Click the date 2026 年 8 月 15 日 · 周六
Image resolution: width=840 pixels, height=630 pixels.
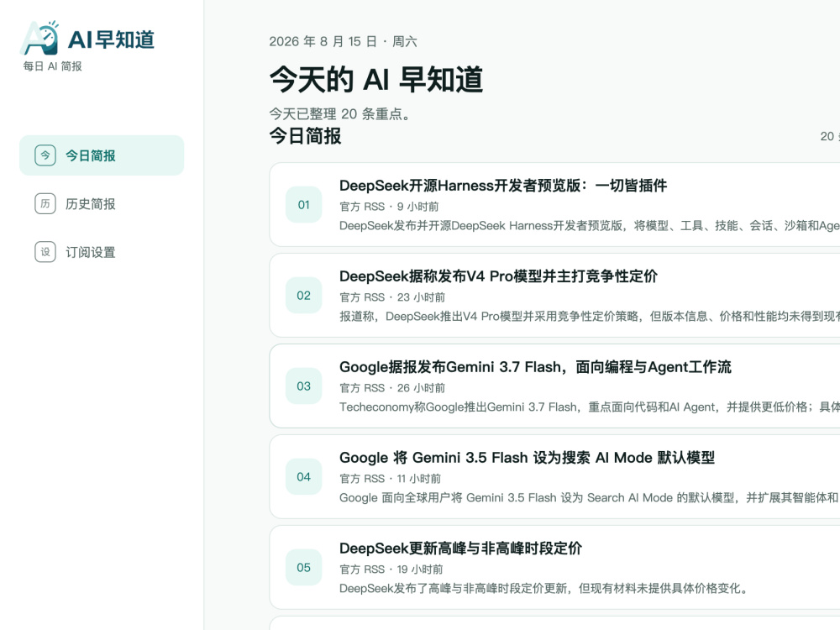click(343, 41)
